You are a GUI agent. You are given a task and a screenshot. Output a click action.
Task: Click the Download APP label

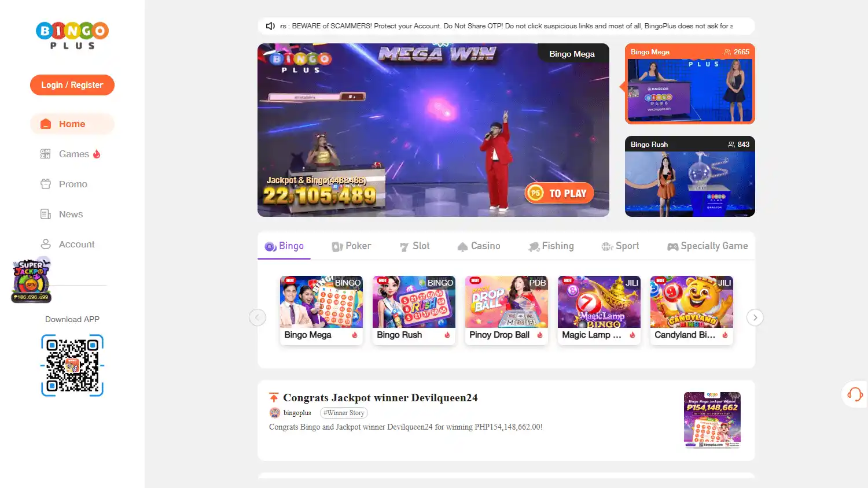click(72, 319)
